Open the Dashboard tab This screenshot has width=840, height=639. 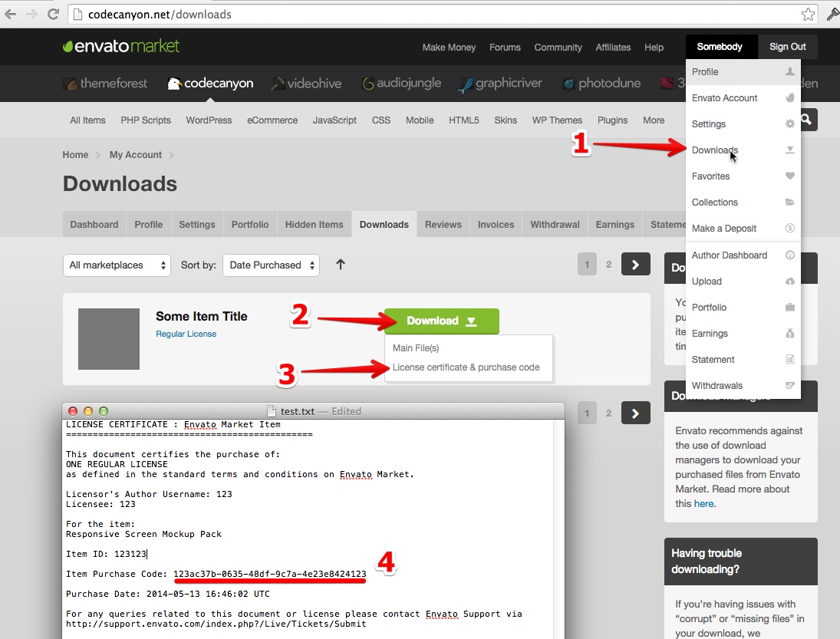[94, 225]
